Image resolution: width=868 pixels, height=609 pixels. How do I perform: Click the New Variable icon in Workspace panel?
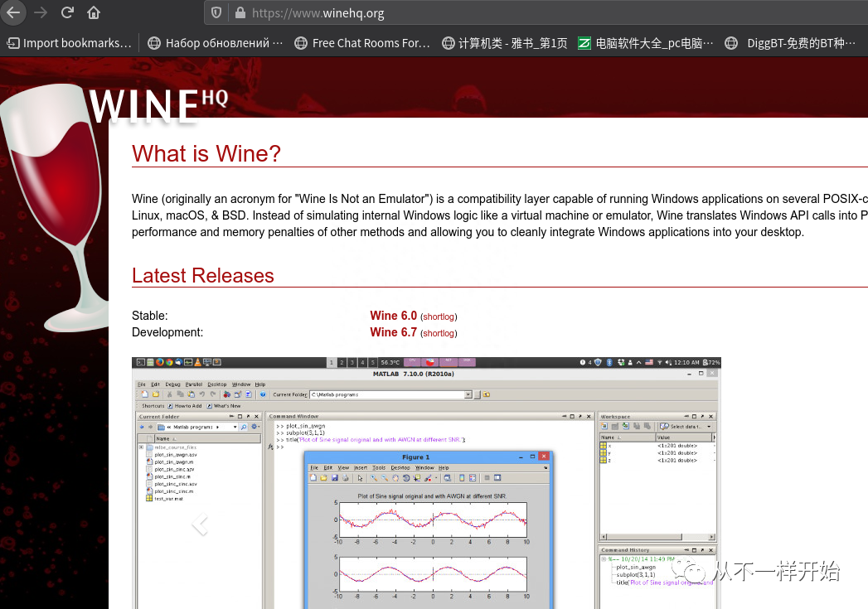point(604,426)
